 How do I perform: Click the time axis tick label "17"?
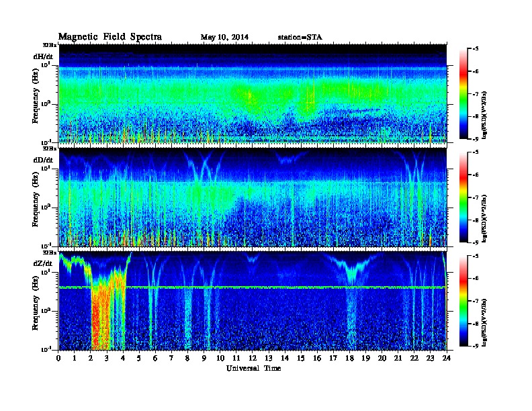(334, 359)
